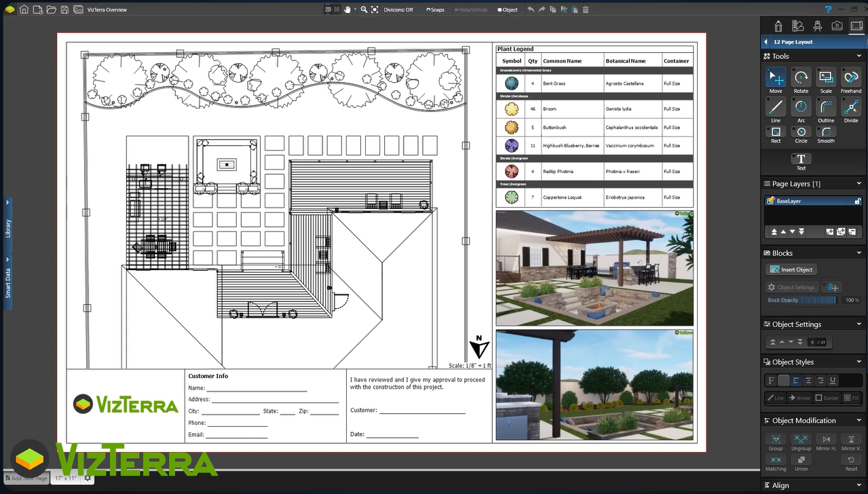
Task: Switch to 2D view mode
Action: [x=328, y=9]
